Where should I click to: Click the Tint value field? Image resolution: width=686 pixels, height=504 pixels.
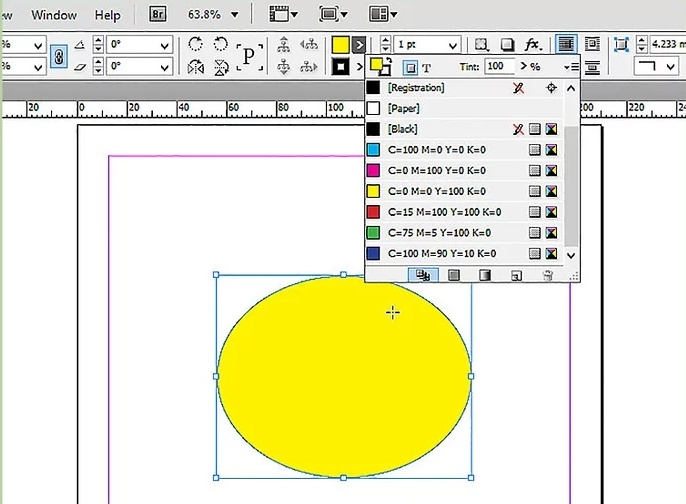point(498,66)
